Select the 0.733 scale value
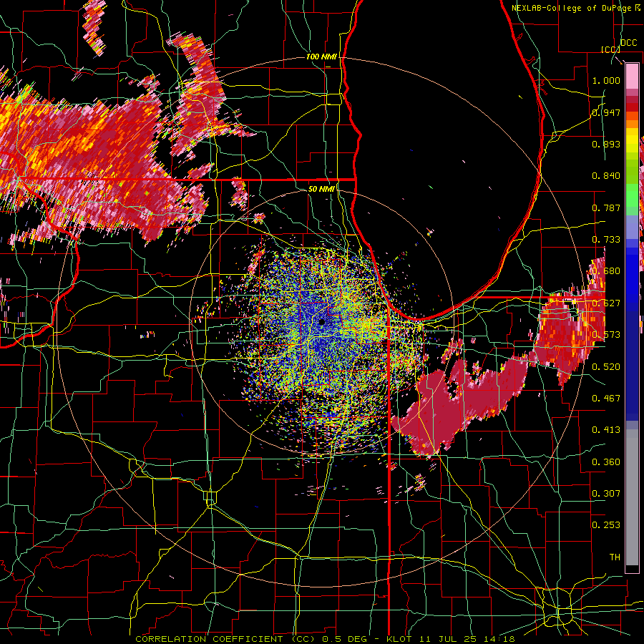Viewport: 644px width, 644px height. pyautogui.click(x=606, y=240)
